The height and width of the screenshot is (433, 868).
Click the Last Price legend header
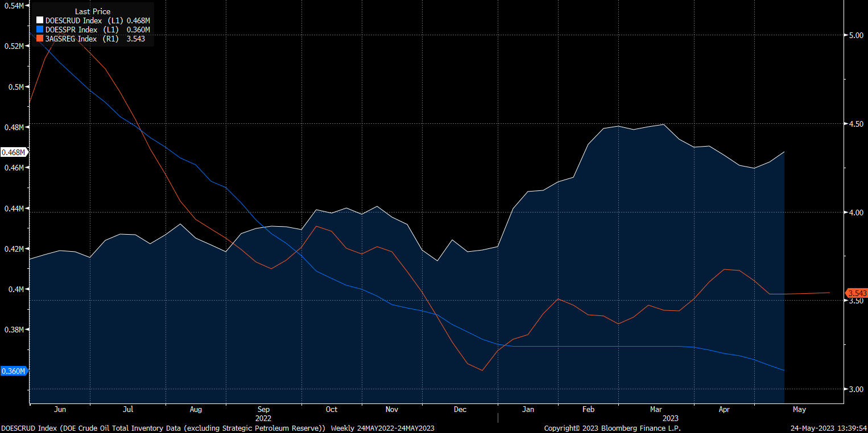click(x=93, y=11)
